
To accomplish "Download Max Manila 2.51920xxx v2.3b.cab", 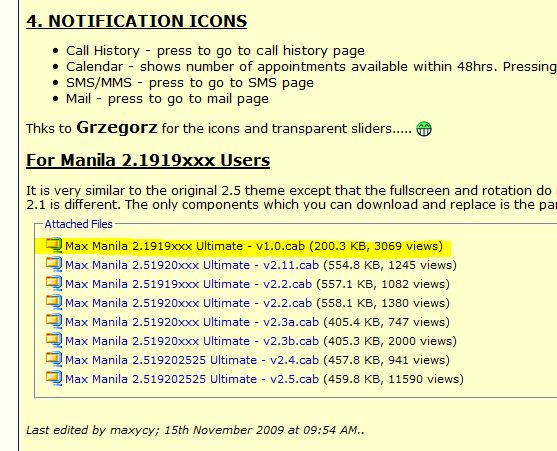I will (192, 341).
